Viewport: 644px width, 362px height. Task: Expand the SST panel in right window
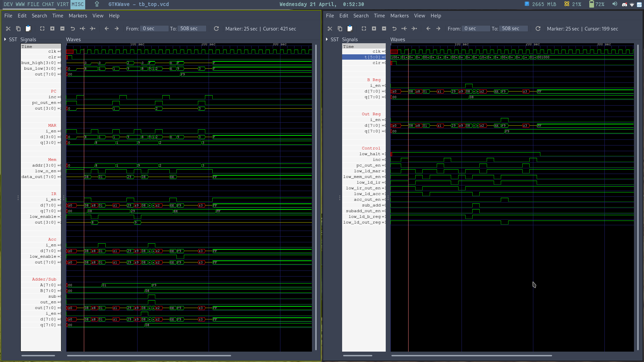tap(327, 39)
